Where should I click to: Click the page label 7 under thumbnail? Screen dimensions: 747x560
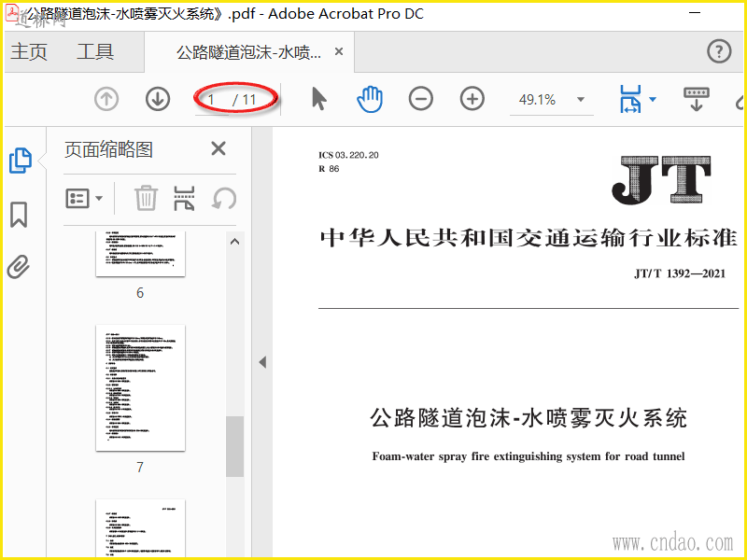(139, 467)
